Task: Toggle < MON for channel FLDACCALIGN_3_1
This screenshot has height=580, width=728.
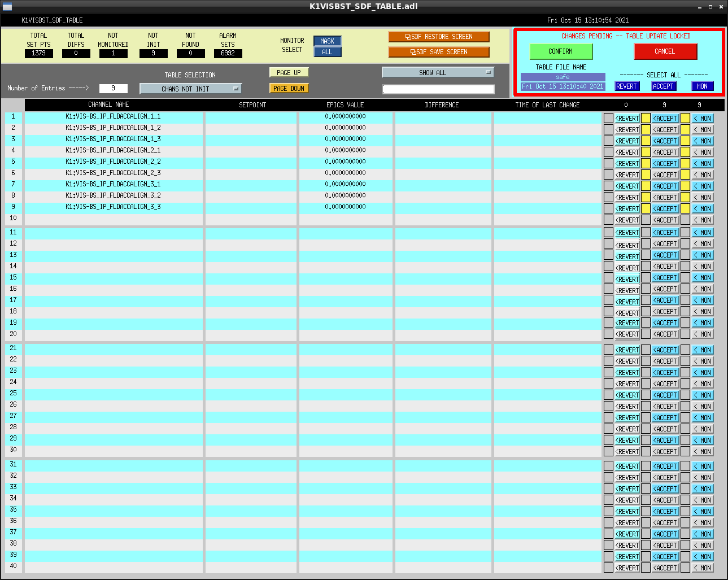Action: [703, 186]
